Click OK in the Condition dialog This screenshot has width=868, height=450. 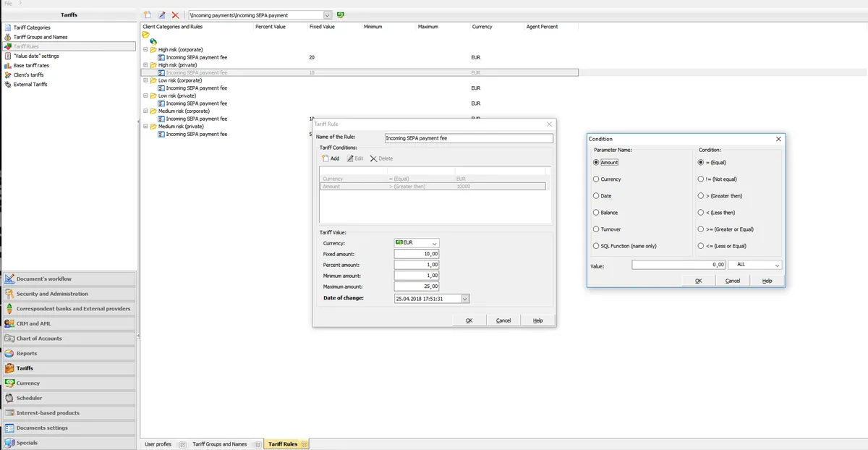coord(698,281)
